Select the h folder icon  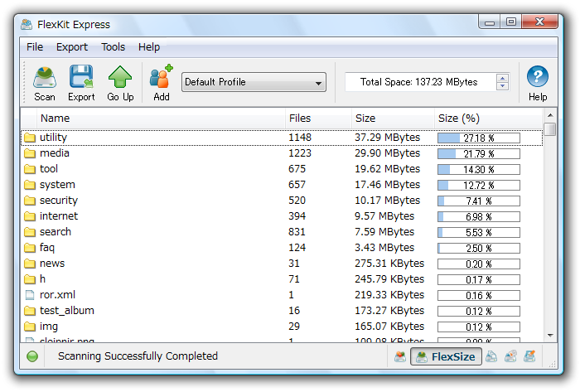tap(30, 279)
